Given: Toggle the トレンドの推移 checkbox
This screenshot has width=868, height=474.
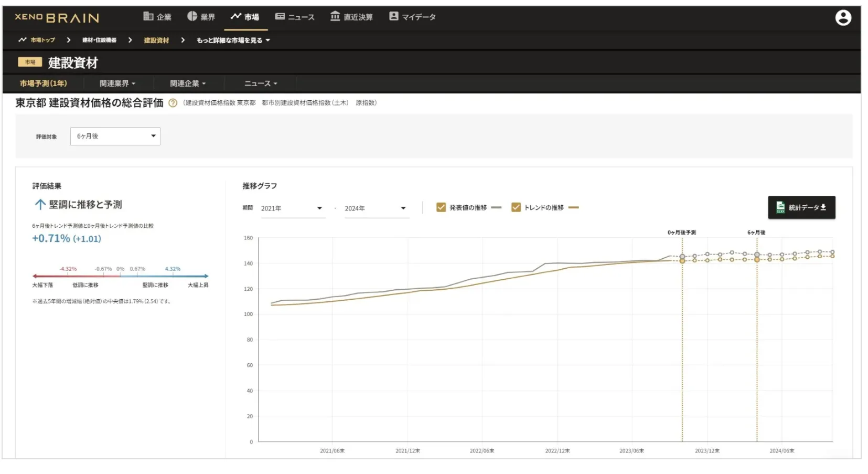Looking at the screenshot, I should point(516,207).
